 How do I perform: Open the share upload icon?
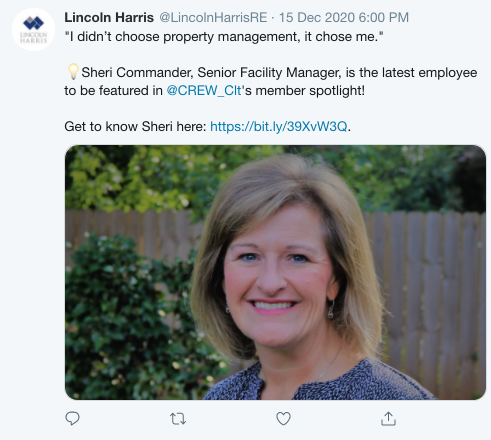[x=388, y=419]
